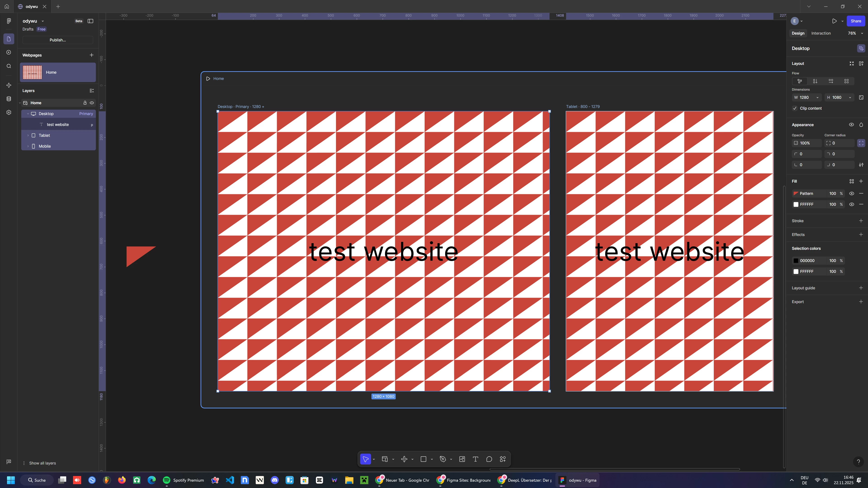Viewport: 868px width, 488px height.
Task: Expand the Tablet layer
Action: click(x=28, y=135)
